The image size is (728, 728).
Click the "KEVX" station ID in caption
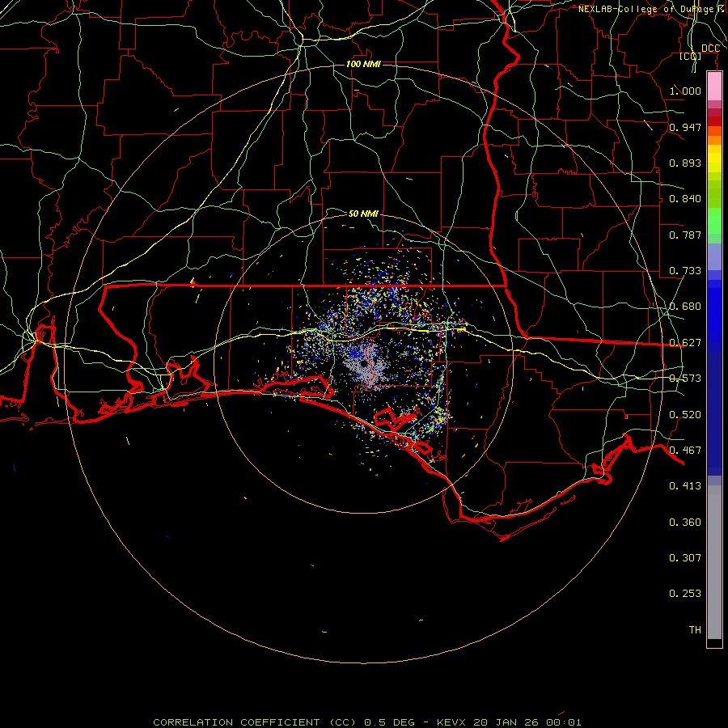pos(453,722)
